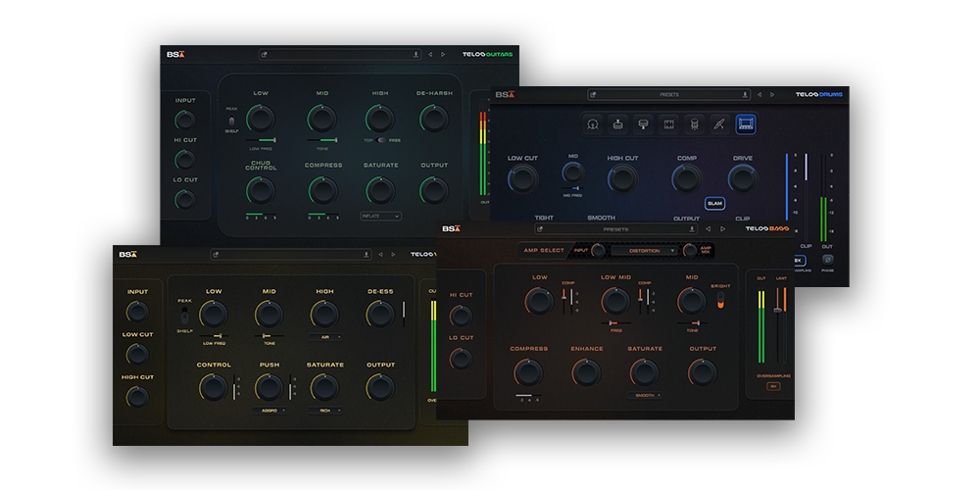
Task: Expand the Air dropdown under High knob
Action: 324,335
